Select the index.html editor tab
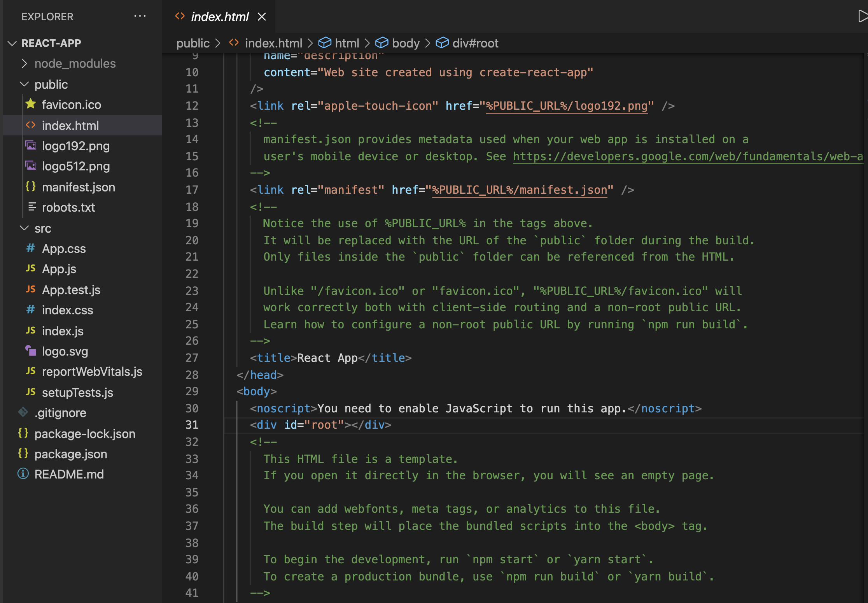Screen dimensions: 868x603 pyautogui.click(x=219, y=17)
